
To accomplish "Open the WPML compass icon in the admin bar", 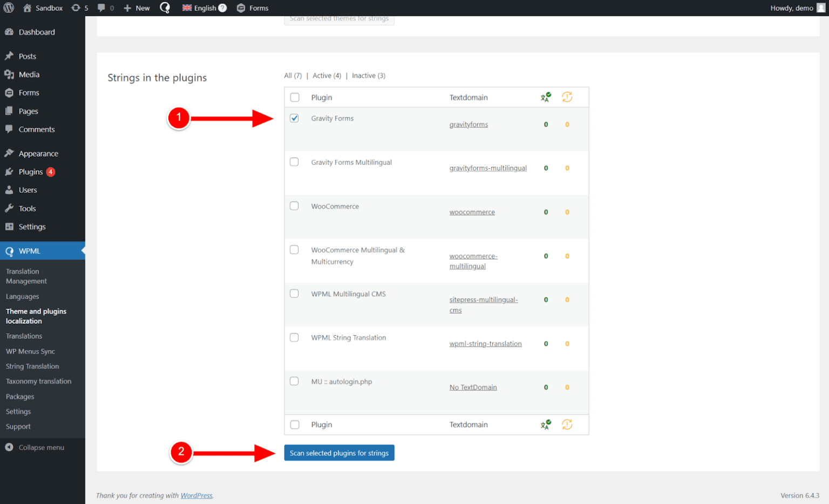I will point(165,8).
